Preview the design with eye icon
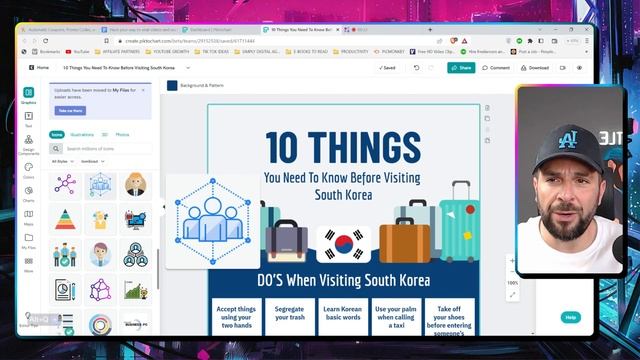 point(579,68)
